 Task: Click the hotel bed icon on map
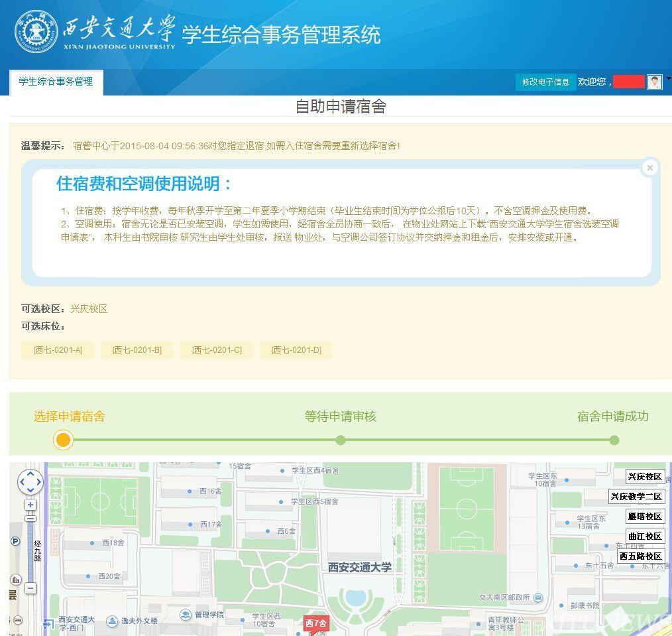(18, 619)
